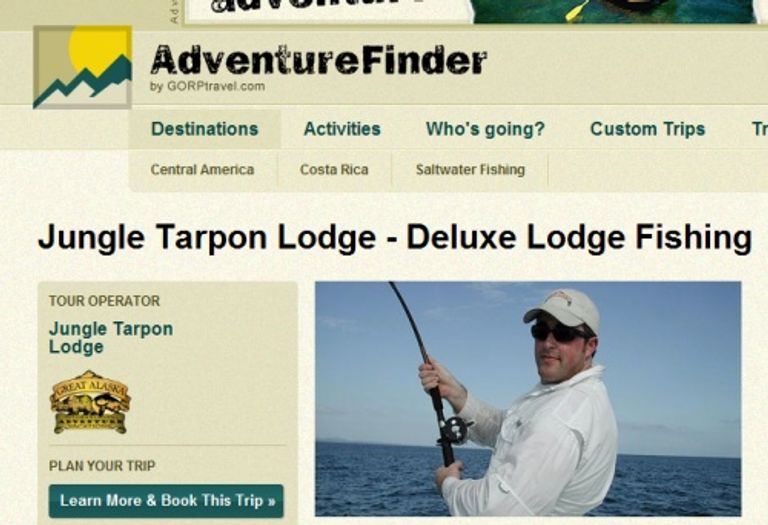The height and width of the screenshot is (525, 768).
Task: Click the AdventureFinder title text
Action: pos(319,60)
